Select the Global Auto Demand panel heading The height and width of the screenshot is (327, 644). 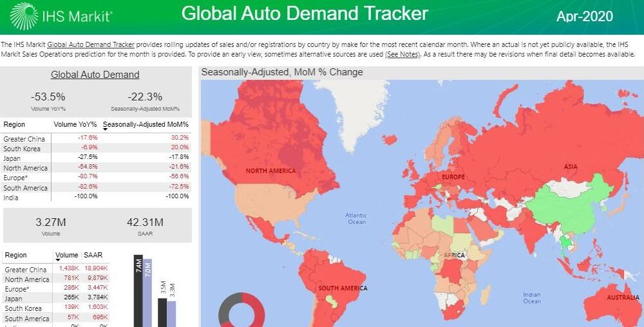click(x=95, y=75)
